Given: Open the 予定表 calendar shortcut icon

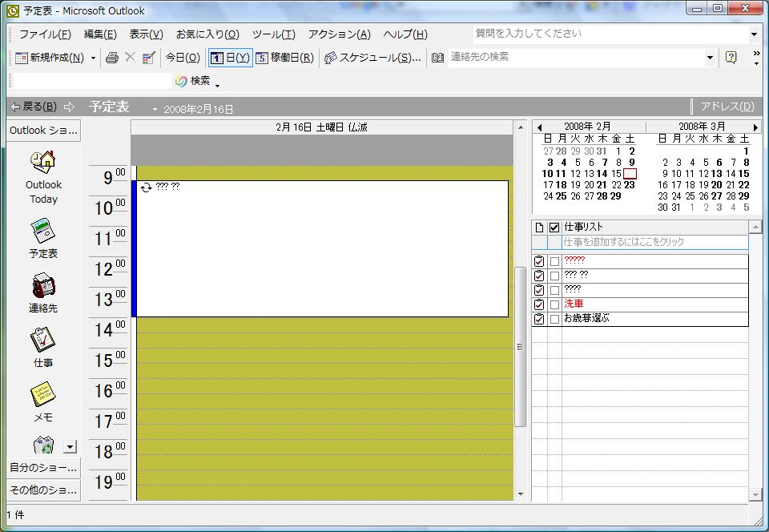Looking at the screenshot, I should tap(43, 231).
